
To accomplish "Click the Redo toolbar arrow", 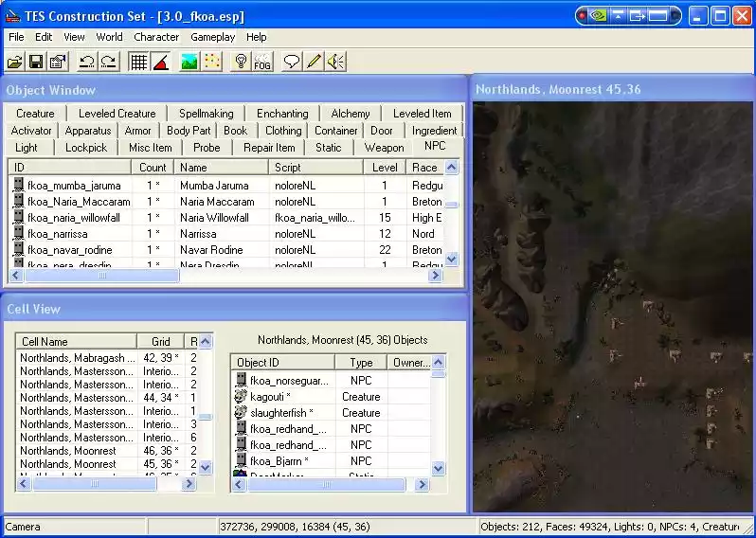I will click(x=109, y=62).
